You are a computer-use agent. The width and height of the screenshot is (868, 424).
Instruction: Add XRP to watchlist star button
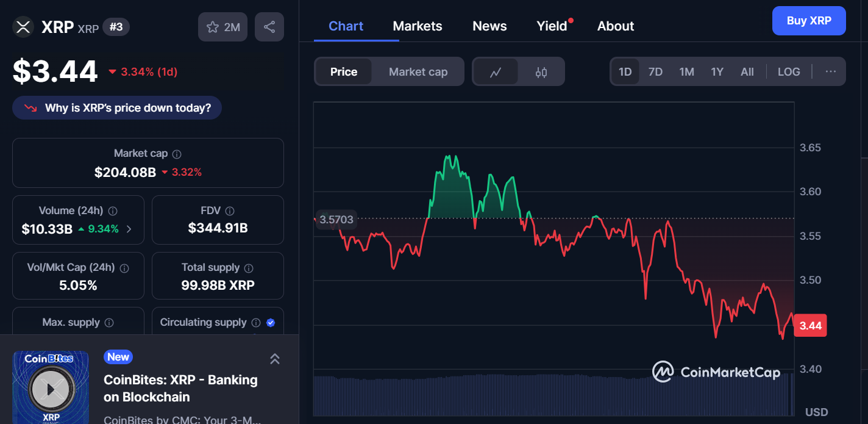[x=222, y=27]
